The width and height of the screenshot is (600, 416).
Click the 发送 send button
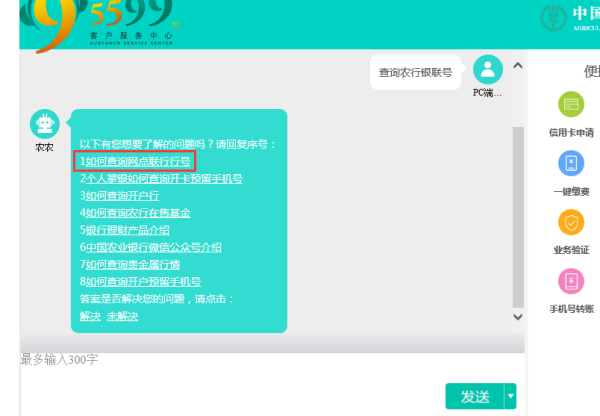(475, 396)
